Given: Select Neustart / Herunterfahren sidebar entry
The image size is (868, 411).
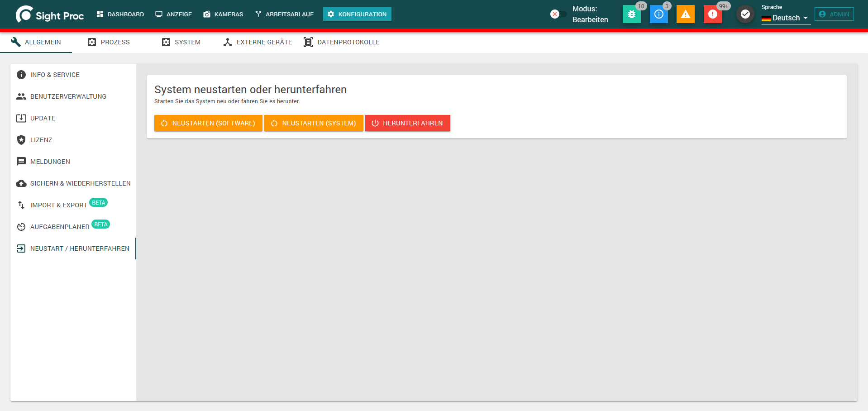Looking at the screenshot, I should (73, 249).
